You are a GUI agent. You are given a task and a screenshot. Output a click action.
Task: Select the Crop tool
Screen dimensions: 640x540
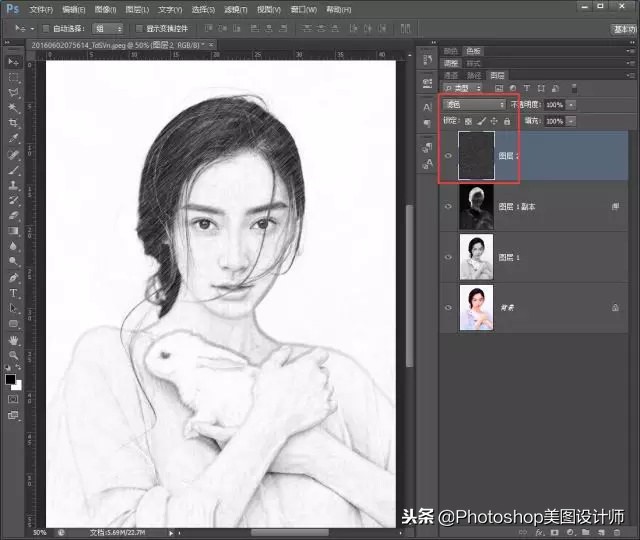tap(13, 123)
